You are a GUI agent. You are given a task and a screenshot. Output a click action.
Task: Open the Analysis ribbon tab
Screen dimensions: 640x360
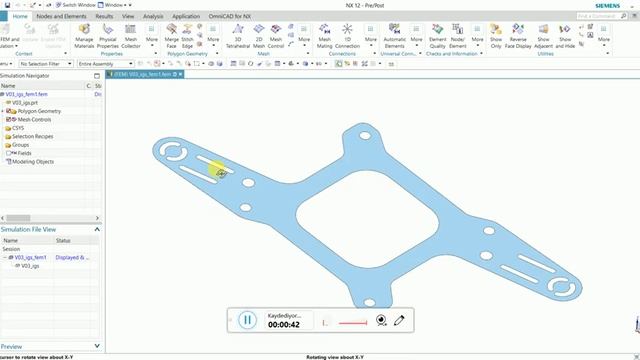click(153, 16)
